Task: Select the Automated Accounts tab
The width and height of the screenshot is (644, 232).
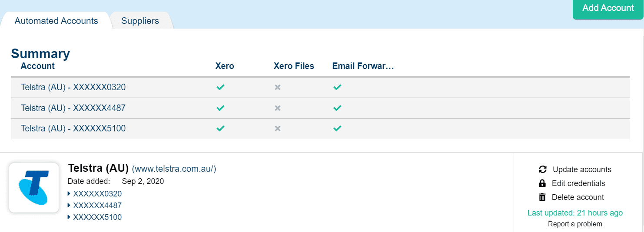Action: click(x=56, y=21)
